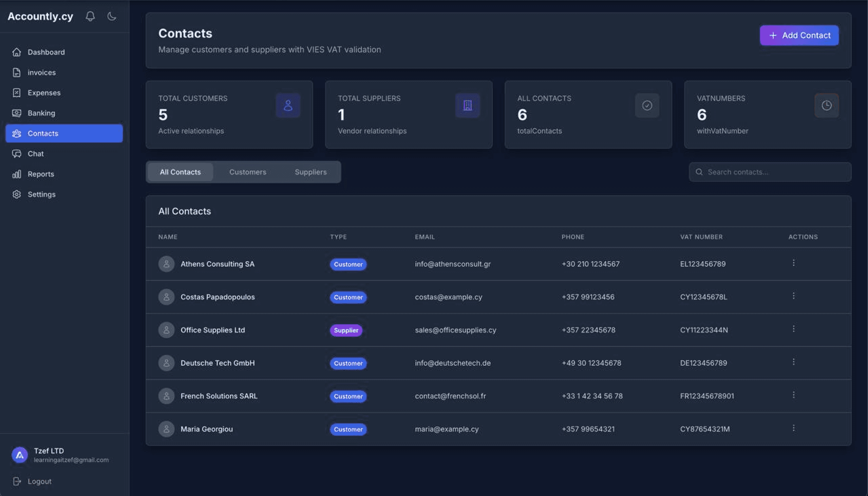The height and width of the screenshot is (496, 868).
Task: Toggle dark mode with the moon icon
Action: tap(112, 16)
